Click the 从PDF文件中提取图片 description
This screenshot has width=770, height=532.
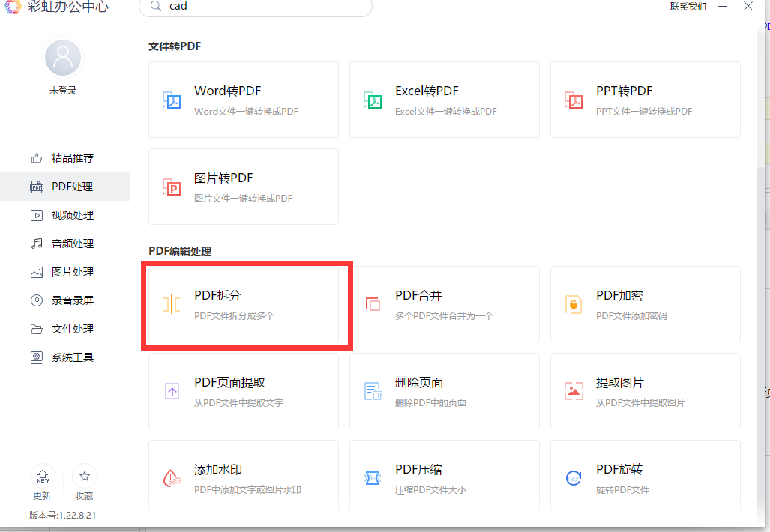click(x=640, y=403)
